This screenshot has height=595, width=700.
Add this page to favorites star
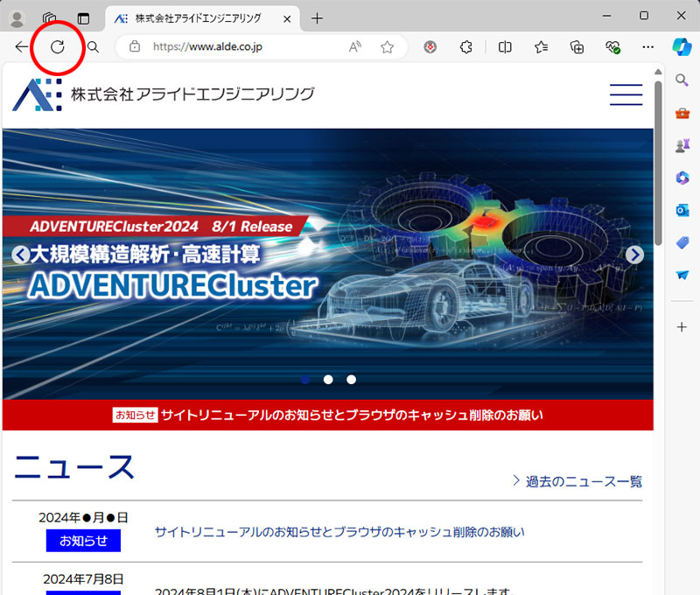point(387,47)
